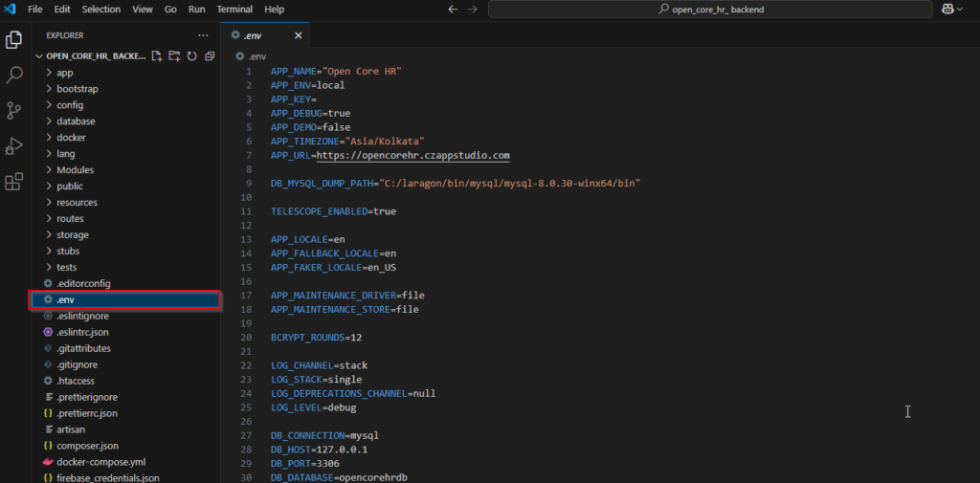Open the .eslintrc.json file
This screenshot has width=980, height=483.
coord(125,333)
